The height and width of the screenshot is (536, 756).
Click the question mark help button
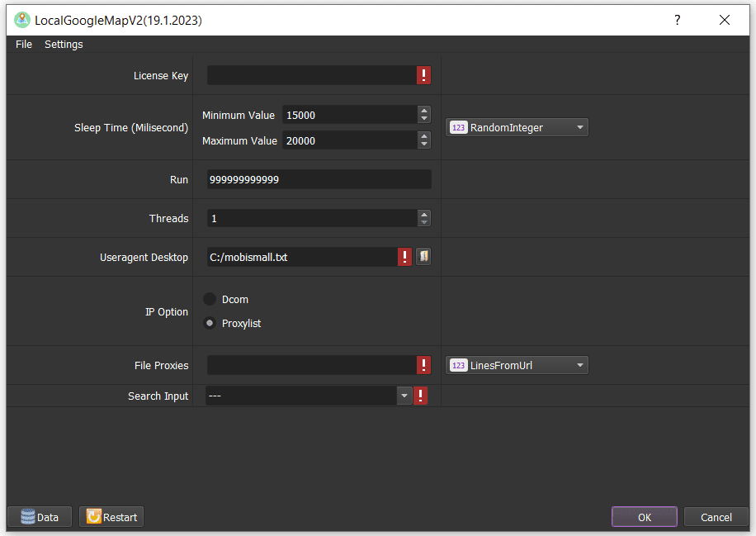(x=677, y=20)
